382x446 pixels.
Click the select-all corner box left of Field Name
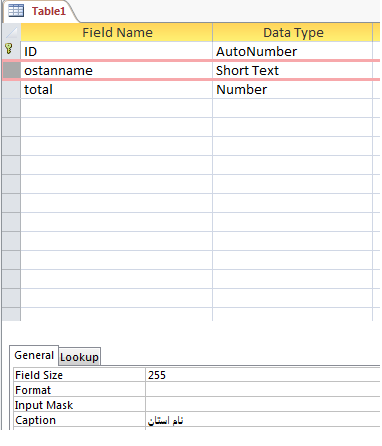coord(12,32)
